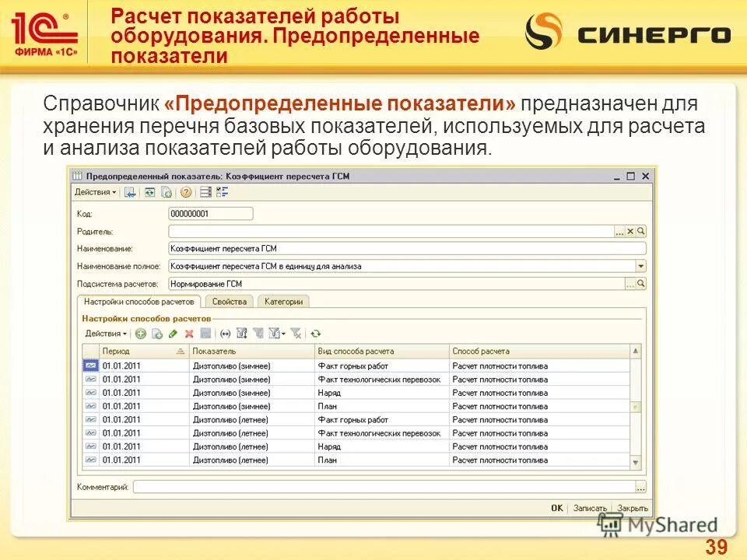Save the record using the save icon
747x560 pixels.
pyautogui.click(x=130, y=192)
